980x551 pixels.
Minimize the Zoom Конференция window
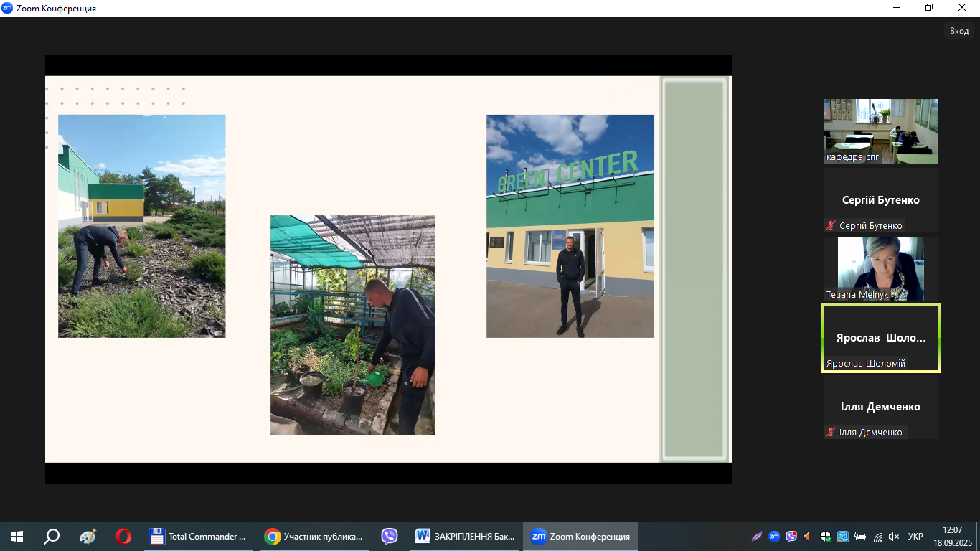(x=896, y=8)
